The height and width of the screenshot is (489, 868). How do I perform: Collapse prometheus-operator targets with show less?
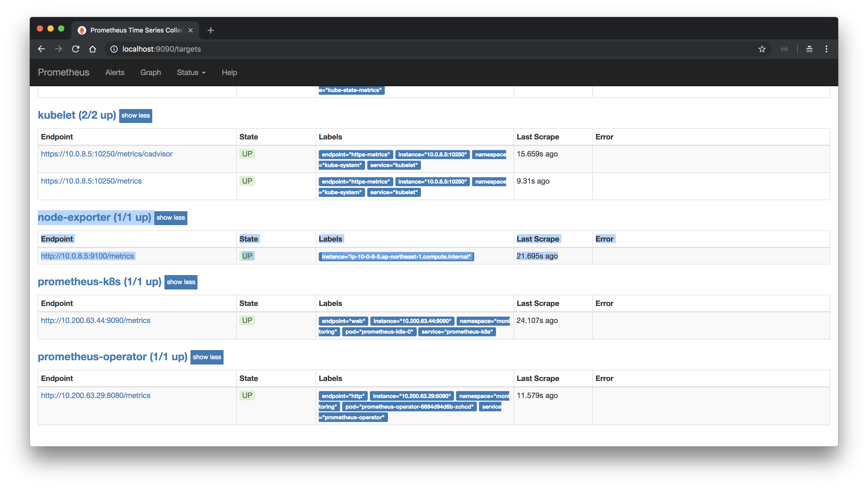(x=206, y=357)
